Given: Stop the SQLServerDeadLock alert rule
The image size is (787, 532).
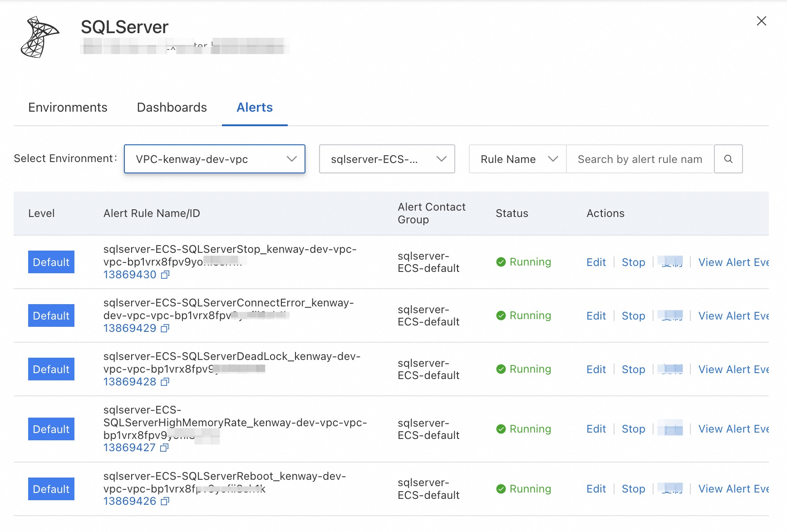Looking at the screenshot, I should [x=634, y=369].
